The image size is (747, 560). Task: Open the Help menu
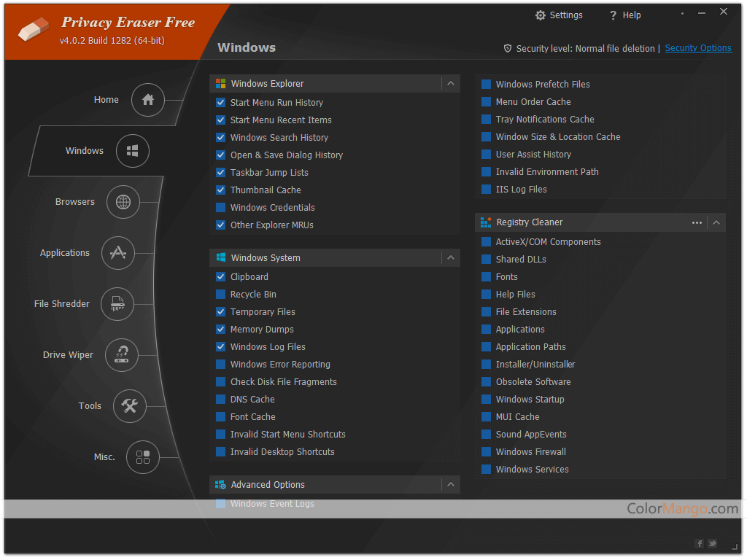click(624, 15)
